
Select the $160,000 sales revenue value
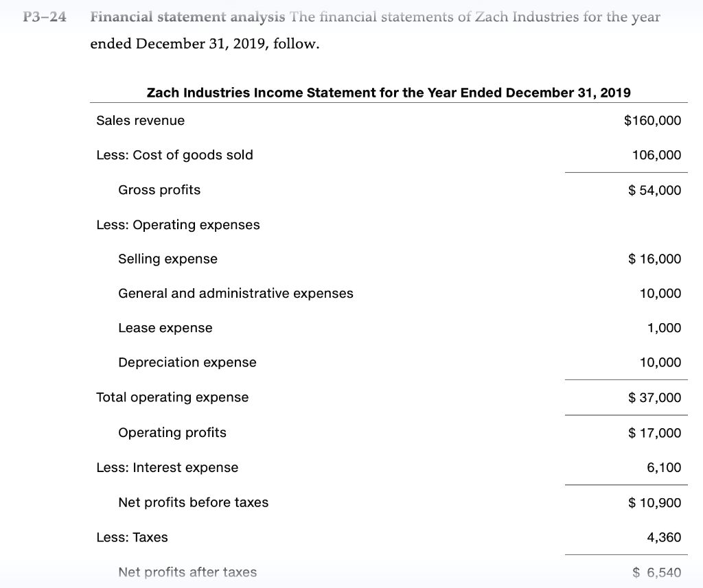tap(652, 121)
